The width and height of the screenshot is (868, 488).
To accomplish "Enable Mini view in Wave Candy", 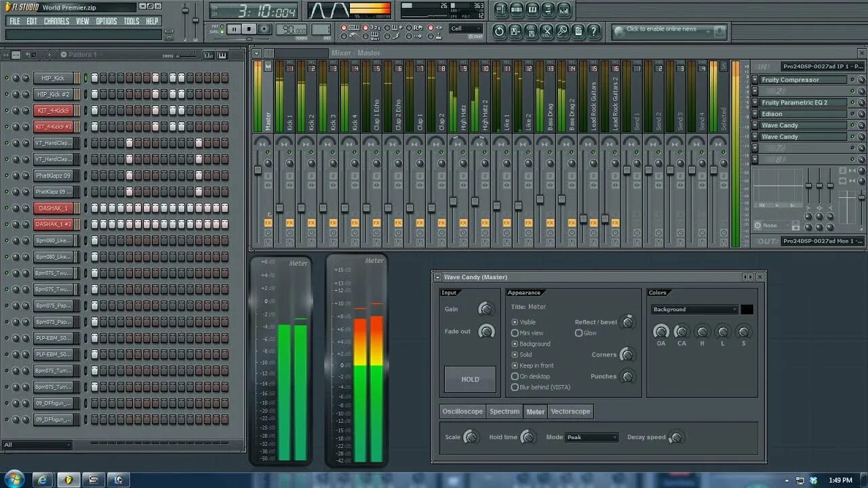I will pyautogui.click(x=515, y=333).
